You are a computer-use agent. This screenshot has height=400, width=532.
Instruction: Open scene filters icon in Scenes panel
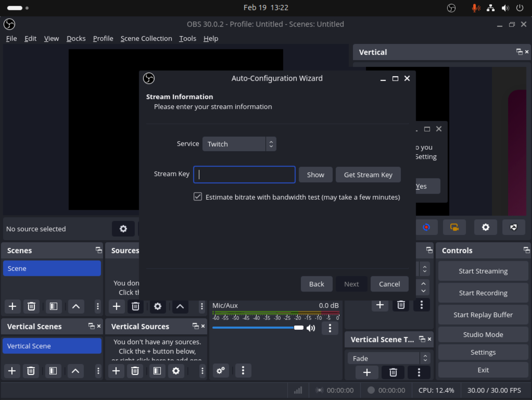coord(53,306)
